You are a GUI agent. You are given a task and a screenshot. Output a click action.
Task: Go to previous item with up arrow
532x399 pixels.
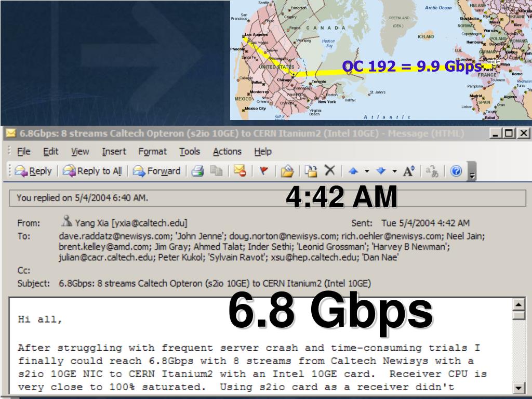[353, 171]
